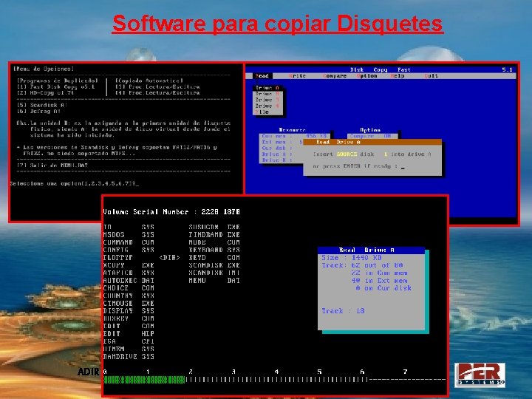Open the Option menu in Disk Copy Fast
Image resolution: width=532 pixels, height=399 pixels.
pos(366,76)
